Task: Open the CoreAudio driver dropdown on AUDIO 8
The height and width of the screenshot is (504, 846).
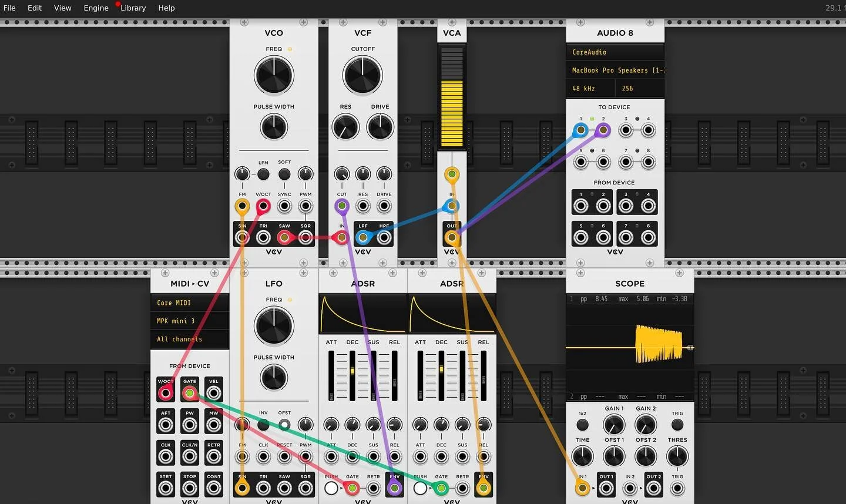Action: click(615, 52)
